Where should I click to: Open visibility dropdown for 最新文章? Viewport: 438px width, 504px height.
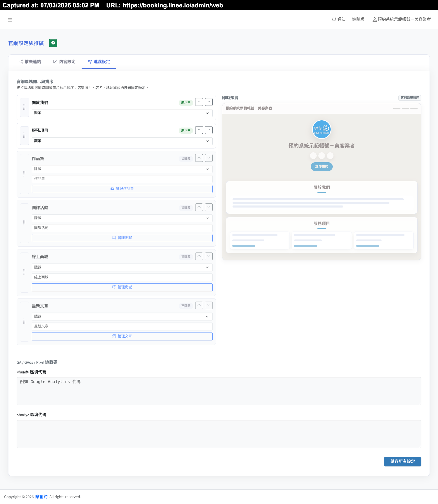(x=122, y=316)
